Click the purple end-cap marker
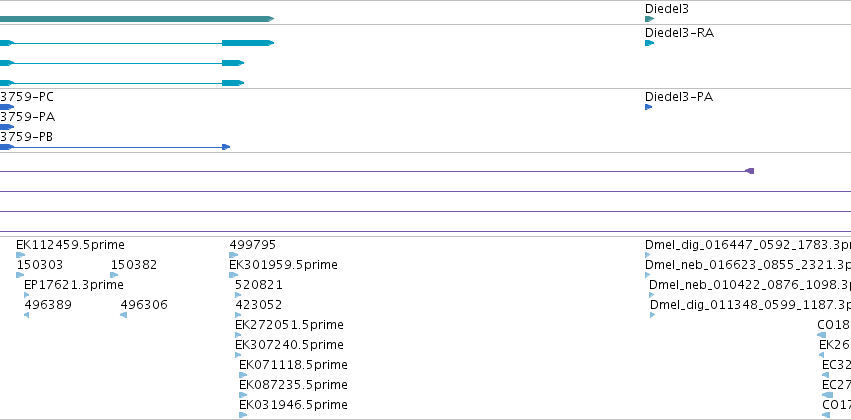The height and width of the screenshot is (420, 851). pyautogui.click(x=750, y=171)
